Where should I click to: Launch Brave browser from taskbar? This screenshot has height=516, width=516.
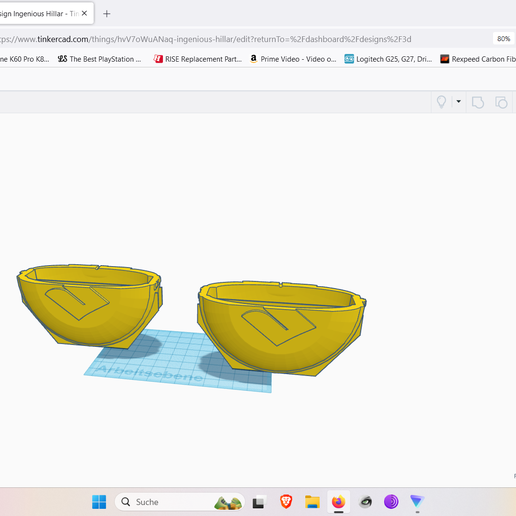tap(286, 502)
